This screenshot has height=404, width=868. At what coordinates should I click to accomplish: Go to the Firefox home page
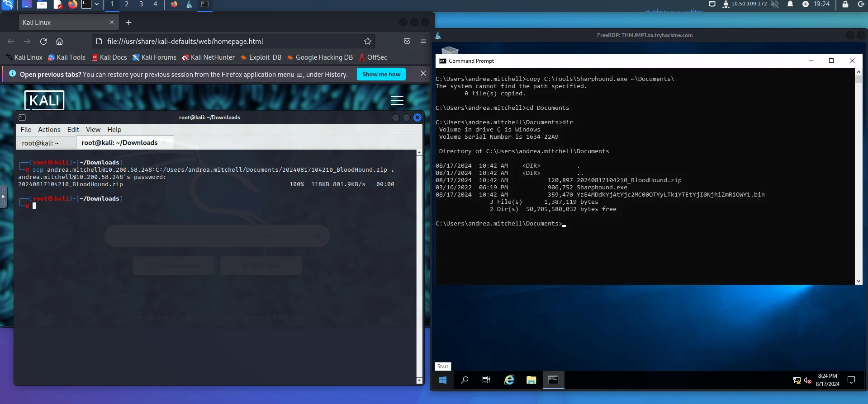point(59,41)
